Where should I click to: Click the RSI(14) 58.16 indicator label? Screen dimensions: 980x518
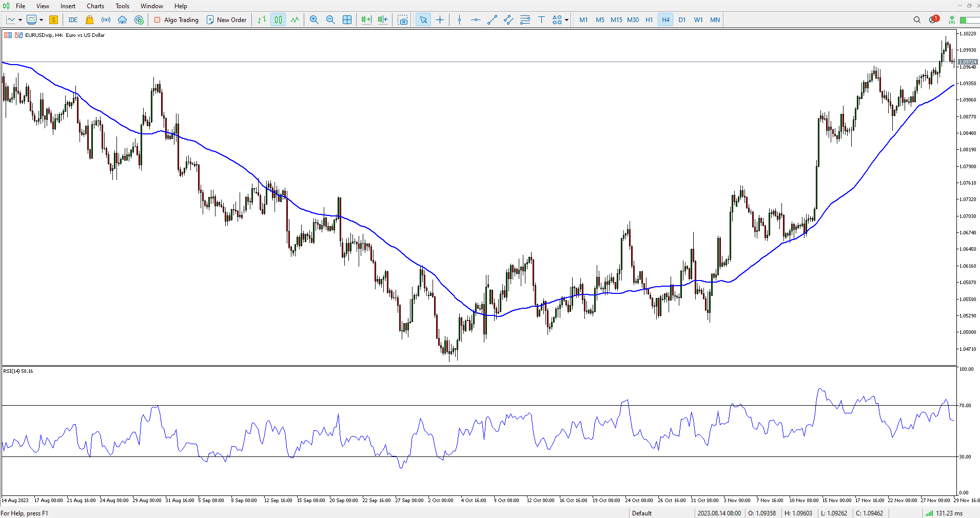18,371
